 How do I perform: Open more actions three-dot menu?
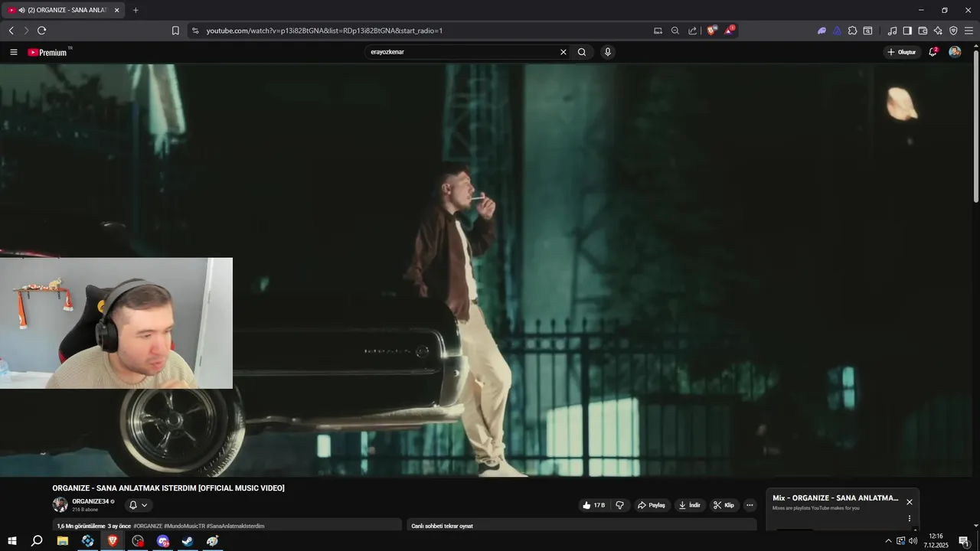750,505
